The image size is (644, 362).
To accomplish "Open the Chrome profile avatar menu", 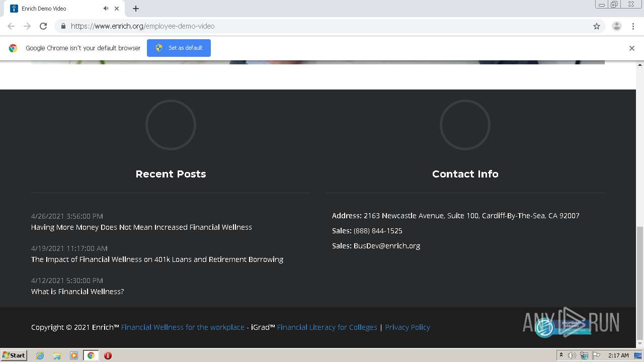I will [x=617, y=26].
